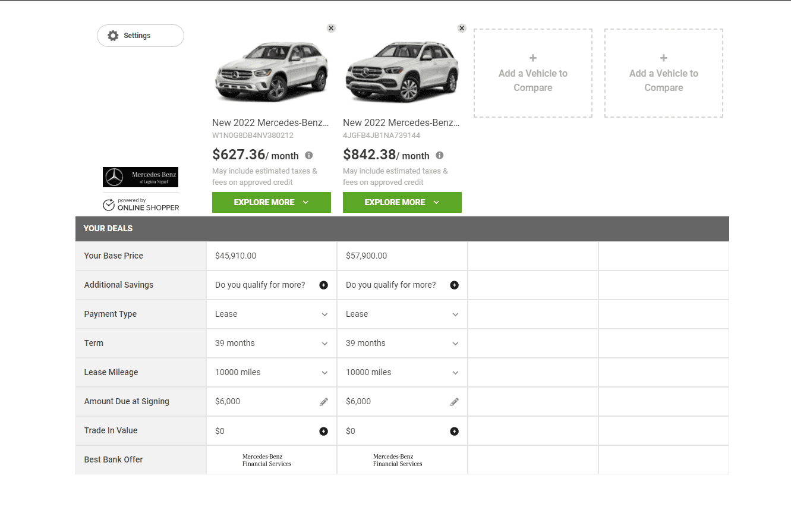Edit Amount Due at Signing pencil, second vehicle

coord(455,402)
